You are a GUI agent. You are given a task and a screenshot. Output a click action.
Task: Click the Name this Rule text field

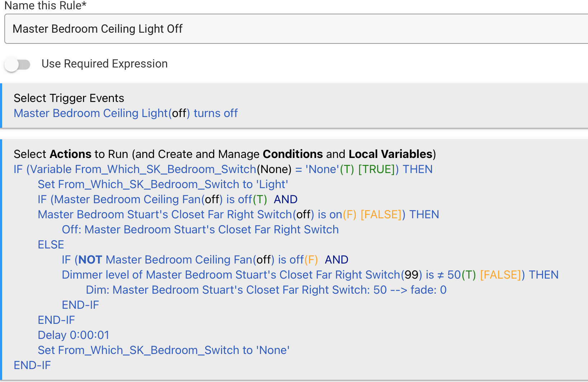[296, 29]
